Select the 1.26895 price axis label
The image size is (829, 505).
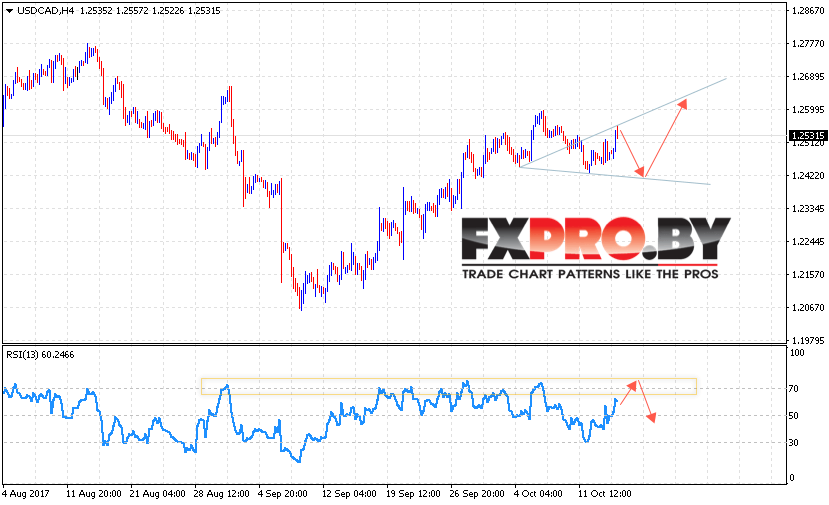point(808,77)
